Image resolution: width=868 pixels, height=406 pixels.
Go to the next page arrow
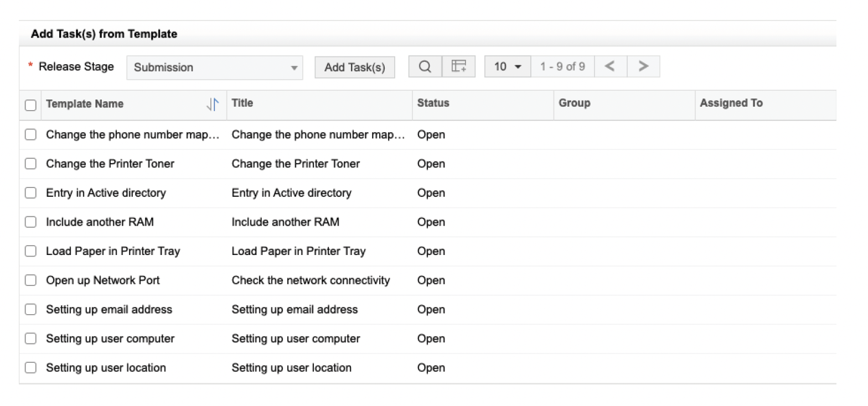pos(643,67)
